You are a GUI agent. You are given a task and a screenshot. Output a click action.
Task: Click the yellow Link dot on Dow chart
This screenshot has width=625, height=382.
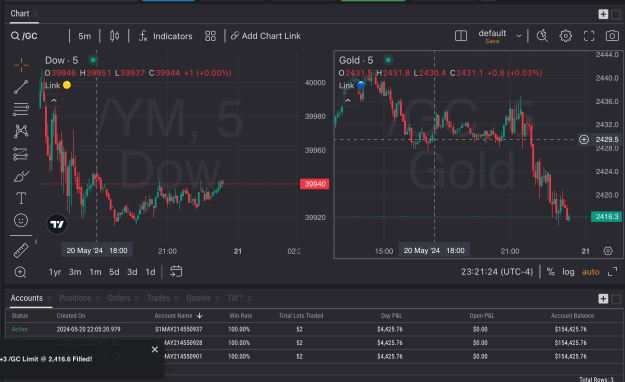tap(67, 85)
